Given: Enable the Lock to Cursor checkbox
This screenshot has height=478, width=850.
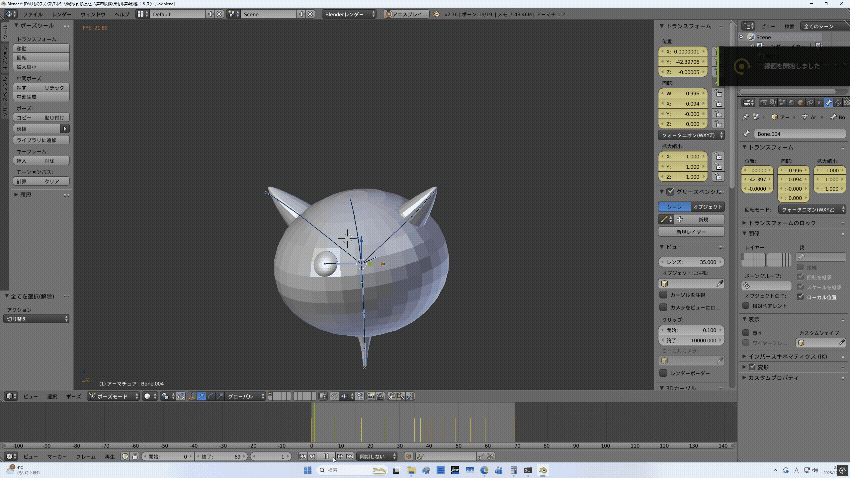Looking at the screenshot, I should (663, 295).
